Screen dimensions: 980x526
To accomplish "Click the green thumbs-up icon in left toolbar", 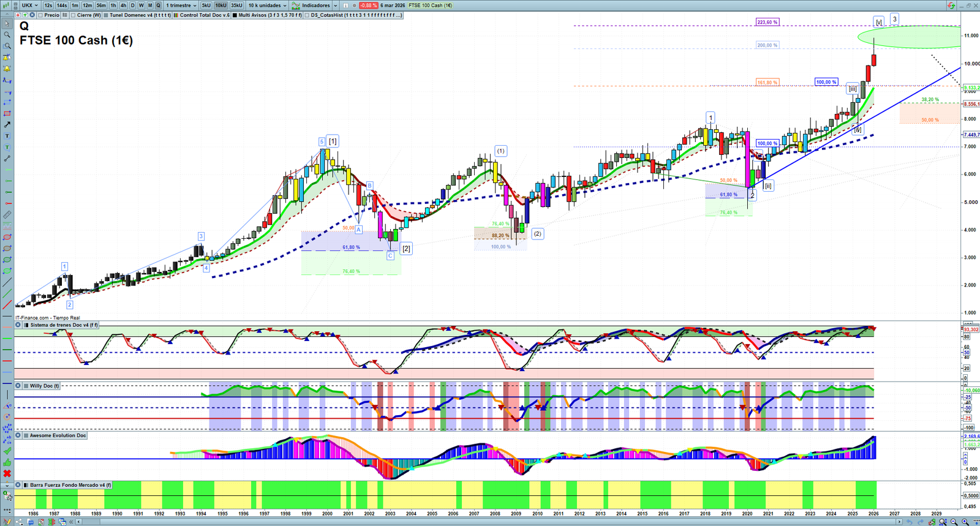I will pyautogui.click(x=7, y=462).
